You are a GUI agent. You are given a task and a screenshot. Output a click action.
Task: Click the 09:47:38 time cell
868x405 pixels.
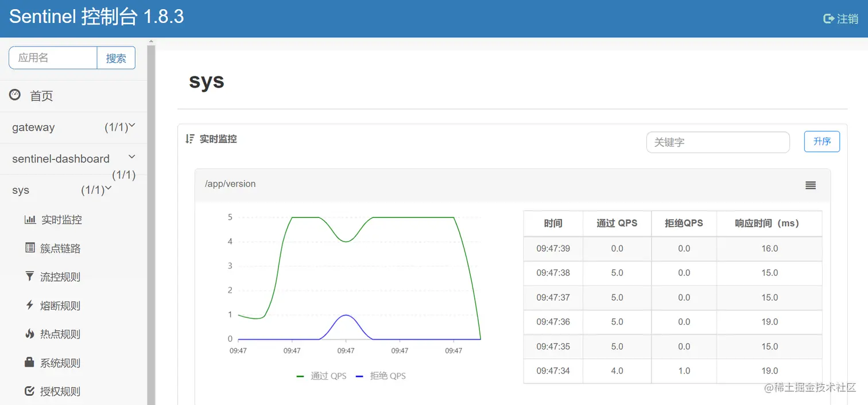pyautogui.click(x=553, y=273)
